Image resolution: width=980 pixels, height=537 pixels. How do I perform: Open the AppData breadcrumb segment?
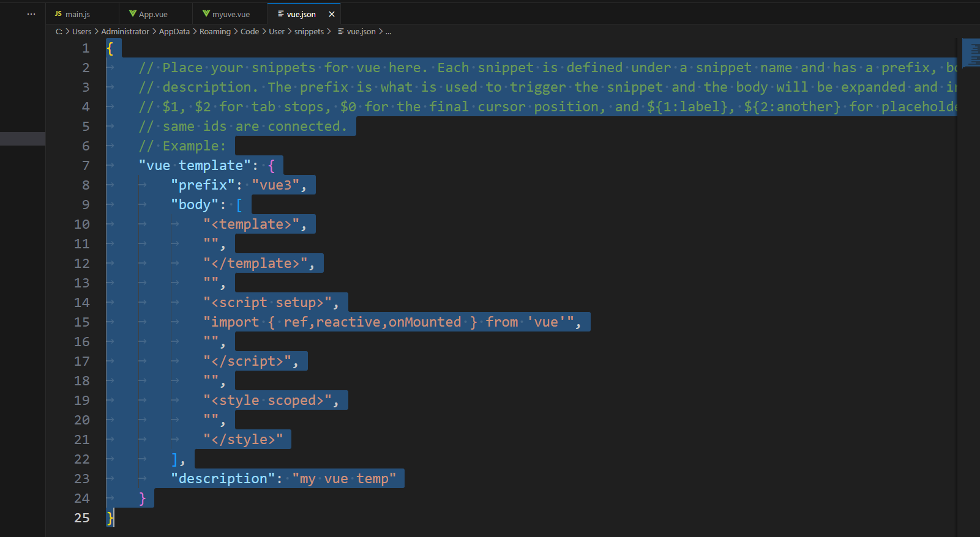[174, 31]
